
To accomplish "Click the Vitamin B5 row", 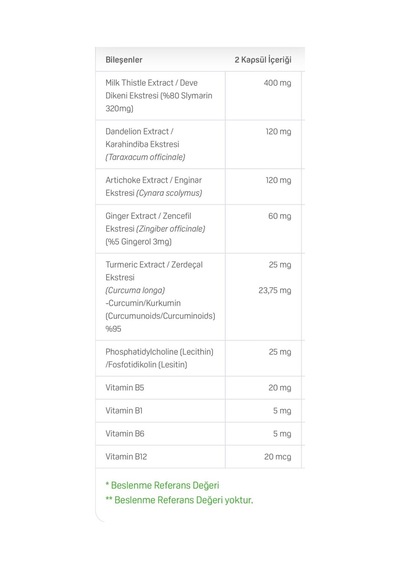I will (200, 388).
